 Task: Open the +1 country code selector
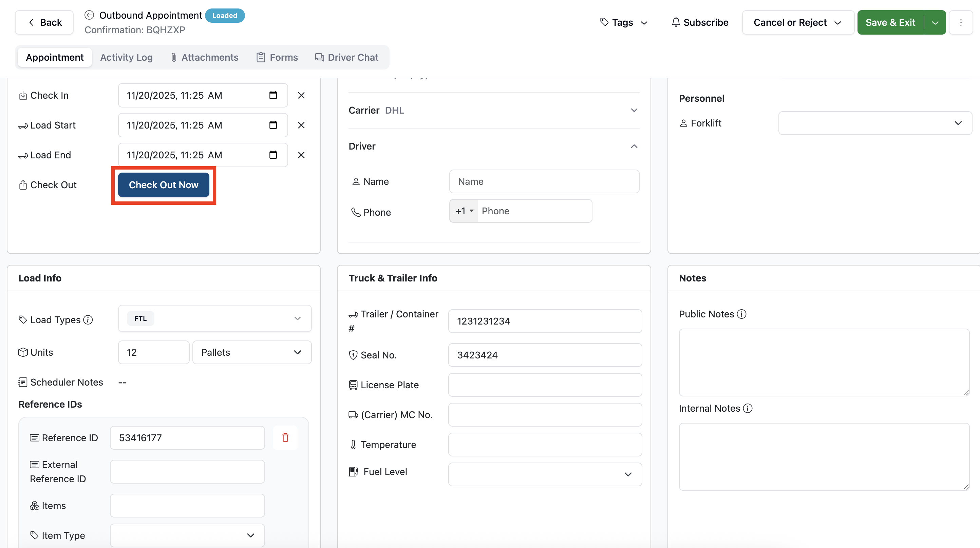(464, 211)
